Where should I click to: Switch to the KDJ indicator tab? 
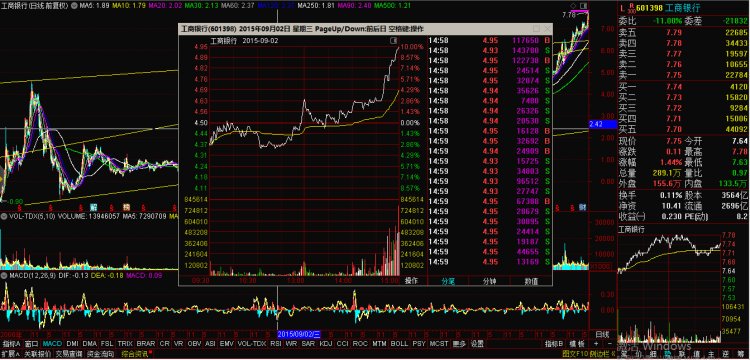click(x=326, y=344)
